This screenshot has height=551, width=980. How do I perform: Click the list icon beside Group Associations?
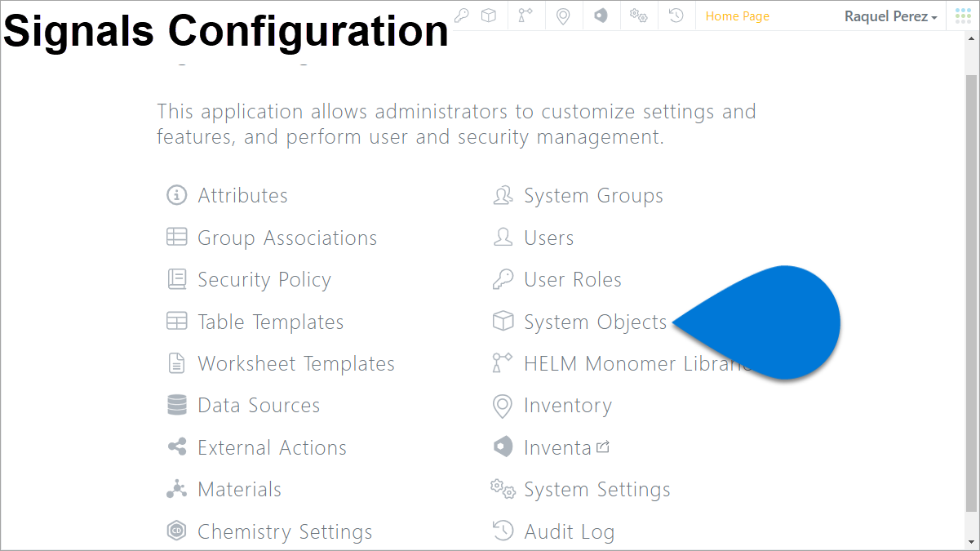coord(176,238)
